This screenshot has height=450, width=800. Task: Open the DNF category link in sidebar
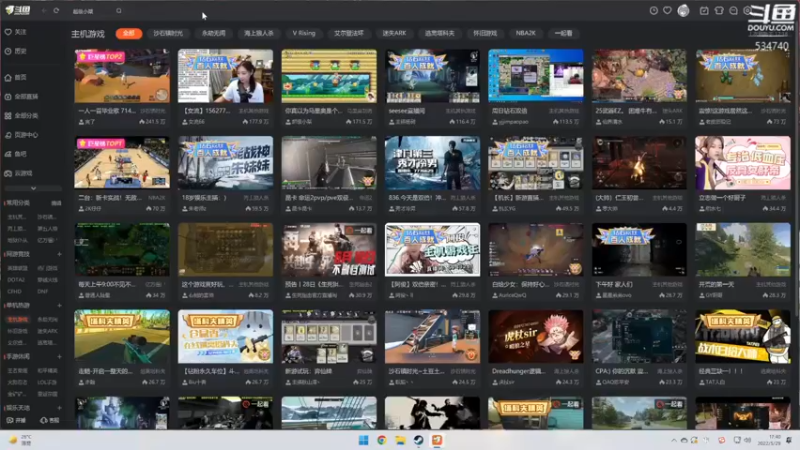coord(42,291)
